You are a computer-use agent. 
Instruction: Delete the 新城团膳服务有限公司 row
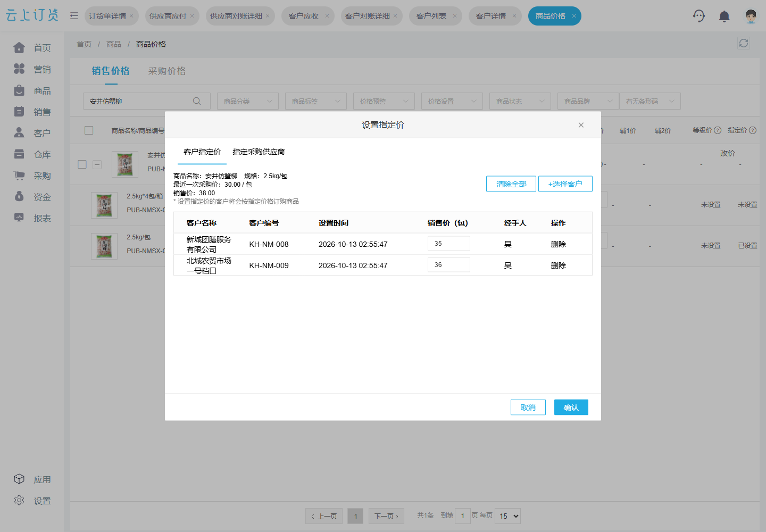click(559, 244)
